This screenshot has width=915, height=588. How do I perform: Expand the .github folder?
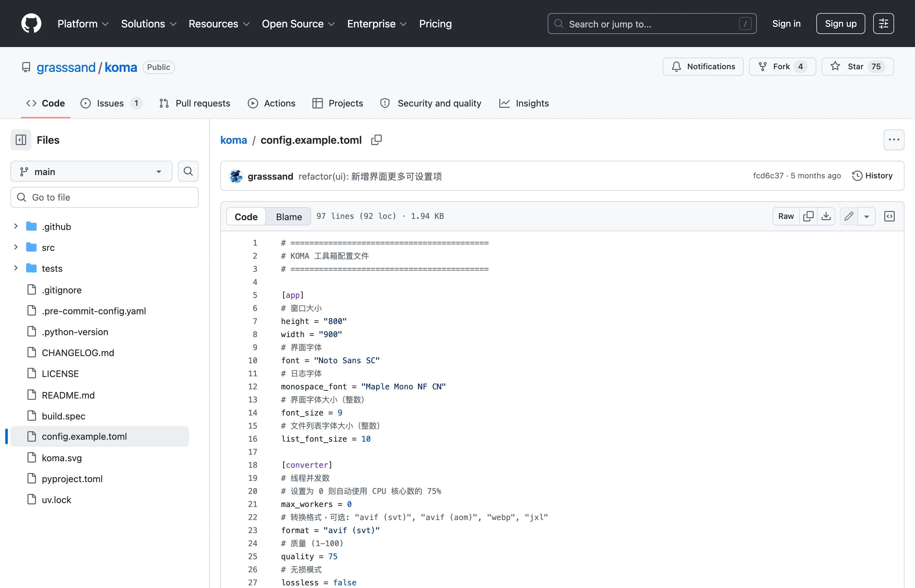tap(16, 226)
